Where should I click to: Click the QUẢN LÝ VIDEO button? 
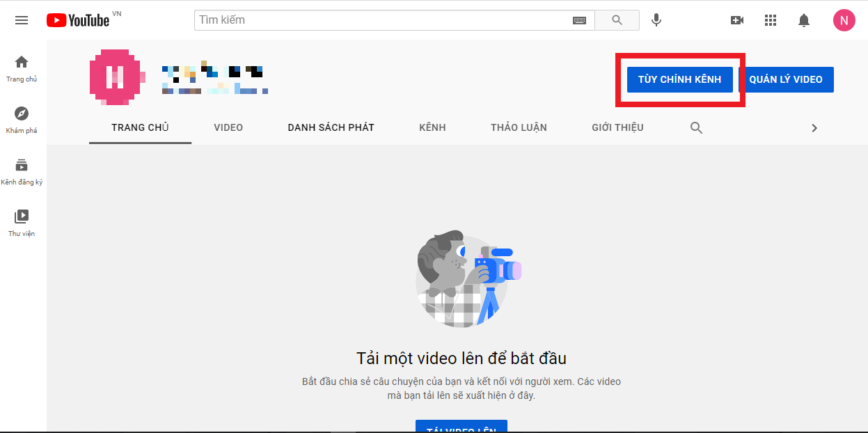pos(787,79)
